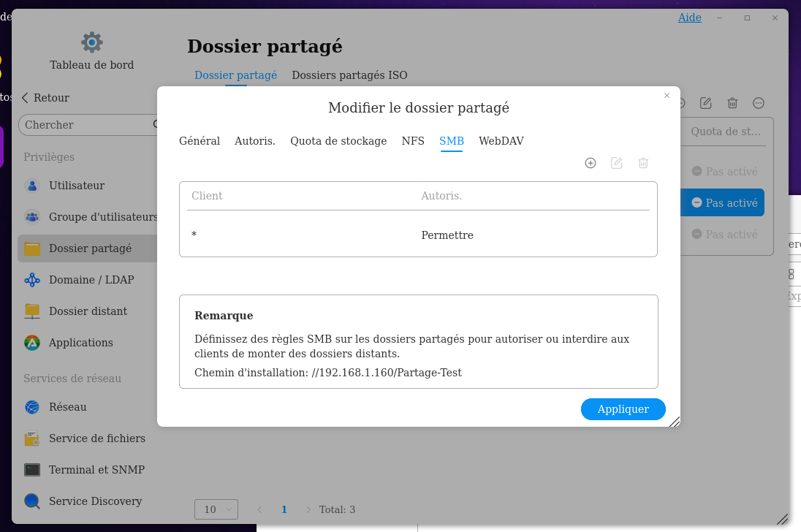This screenshot has width=801, height=532.
Task: Open the Aide help link
Action: click(x=689, y=18)
